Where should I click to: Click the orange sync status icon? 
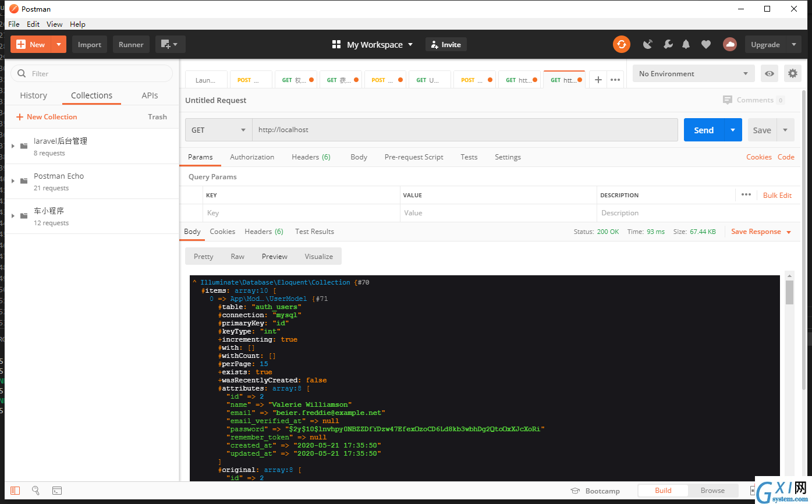pos(621,44)
